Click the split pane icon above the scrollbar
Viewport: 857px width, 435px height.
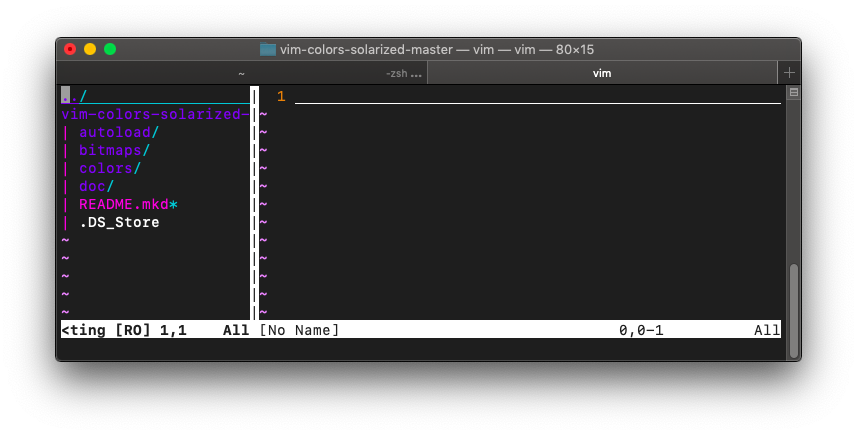[x=794, y=92]
